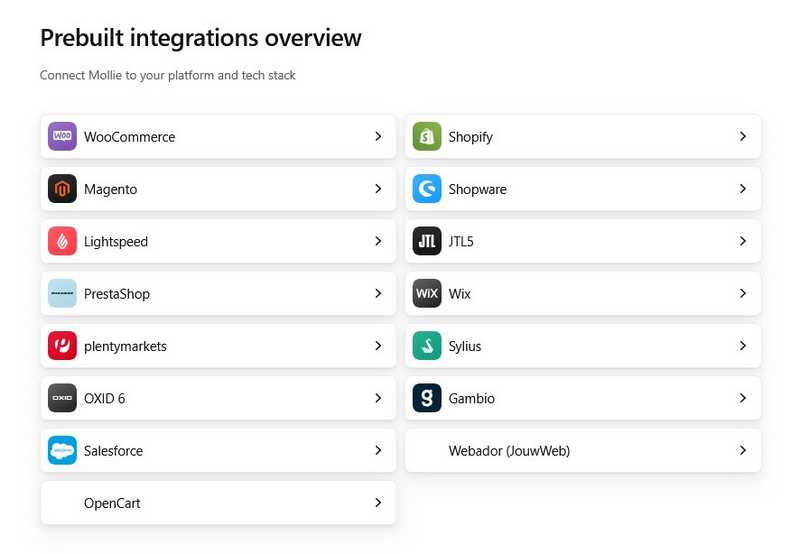
Task: Click the Magento logo icon
Action: 62,189
